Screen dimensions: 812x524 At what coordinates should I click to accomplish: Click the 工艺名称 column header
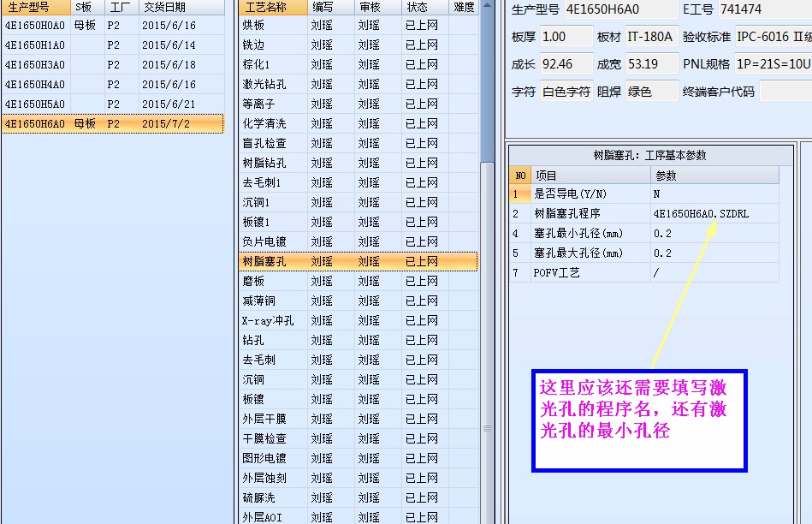click(x=273, y=7)
